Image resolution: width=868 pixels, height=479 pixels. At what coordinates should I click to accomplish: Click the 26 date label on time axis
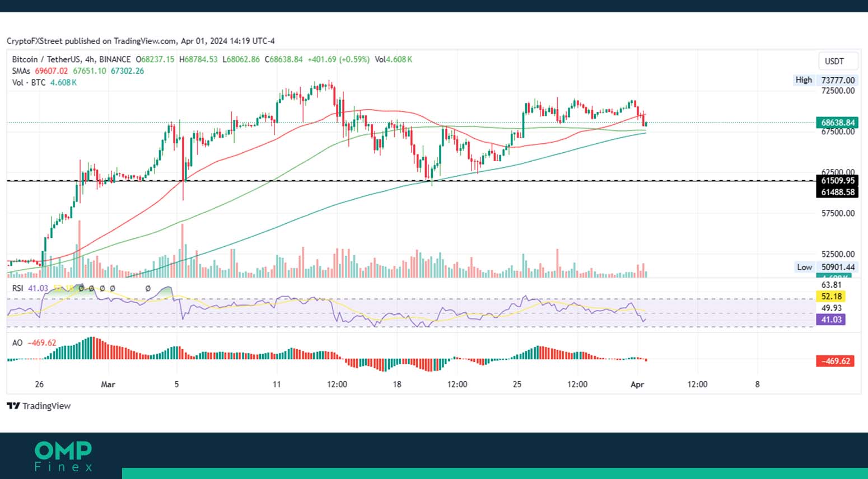coord(39,384)
